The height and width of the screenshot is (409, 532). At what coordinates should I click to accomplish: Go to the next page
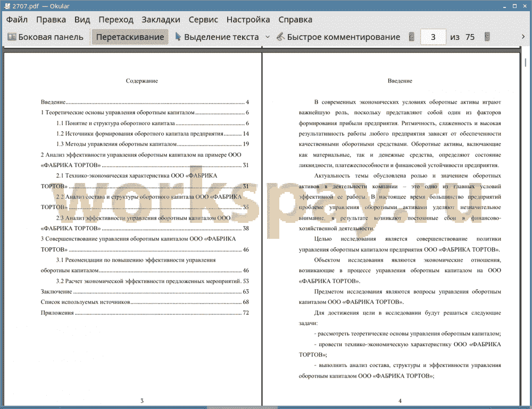point(487,37)
